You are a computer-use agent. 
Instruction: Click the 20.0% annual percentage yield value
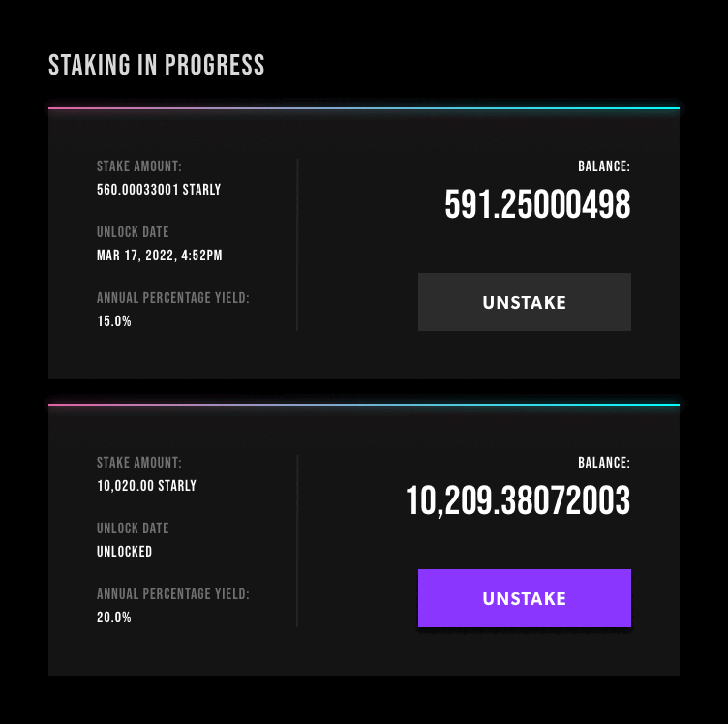coord(114,618)
